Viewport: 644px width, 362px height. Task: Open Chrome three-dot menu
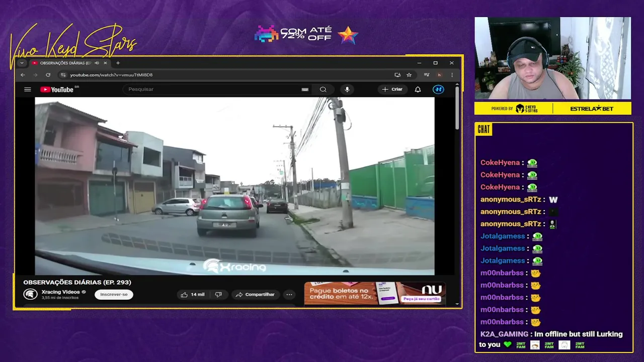click(452, 75)
